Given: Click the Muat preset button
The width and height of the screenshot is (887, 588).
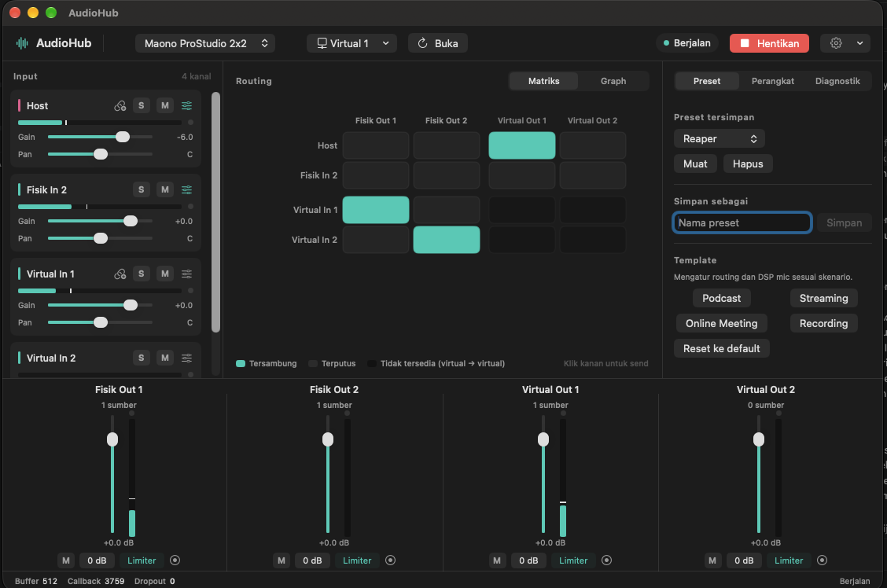Looking at the screenshot, I should (695, 164).
